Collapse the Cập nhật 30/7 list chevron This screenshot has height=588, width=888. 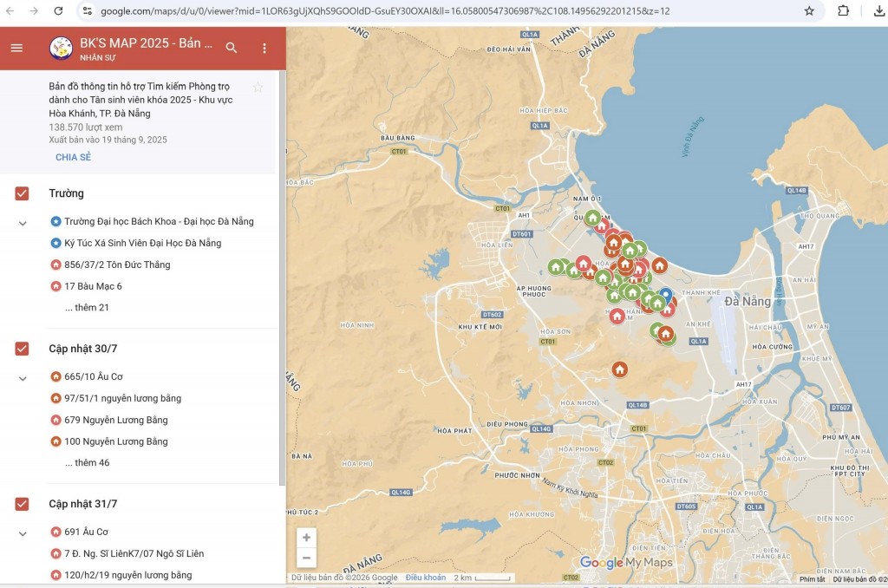point(22,376)
